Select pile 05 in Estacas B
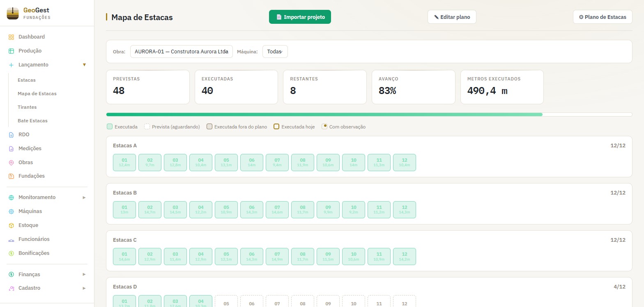 (x=226, y=210)
